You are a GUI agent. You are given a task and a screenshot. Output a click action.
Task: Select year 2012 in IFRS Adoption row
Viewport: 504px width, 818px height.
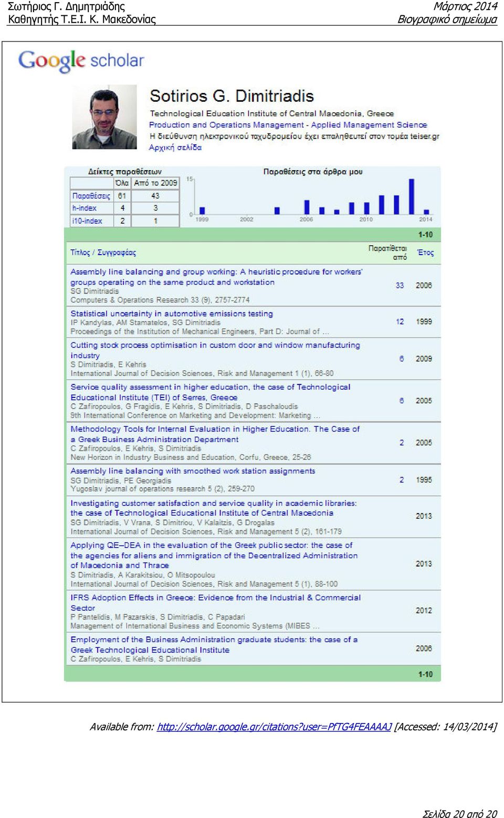tap(424, 611)
